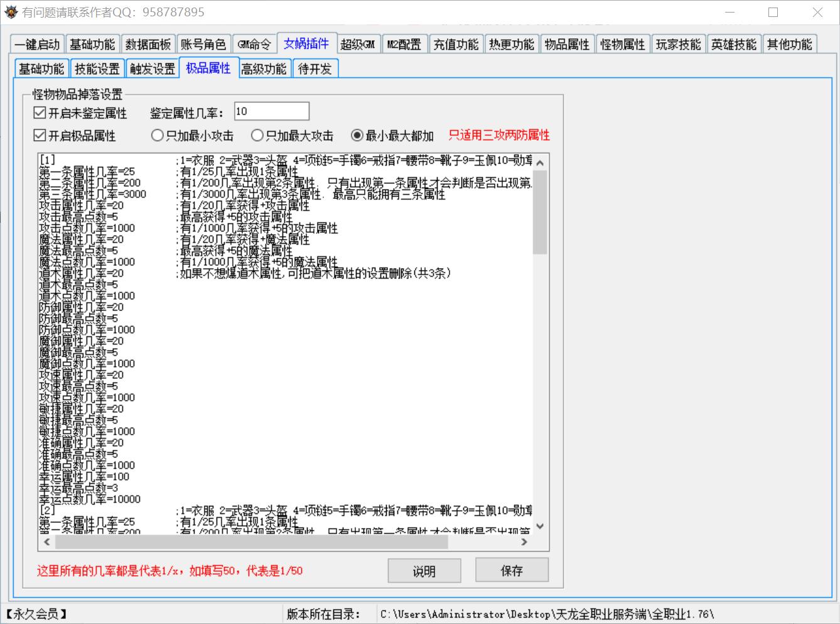Select the GM命令 tab
This screenshot has width=840, height=624.
click(254, 44)
